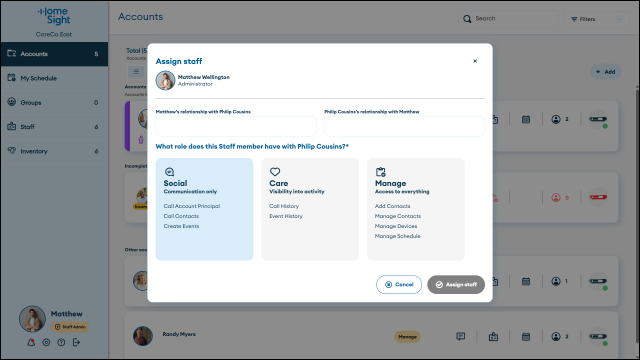Screen dimensions: 640x360
Task: Click the Manage tag in Randy Myers row
Action: click(407, 337)
